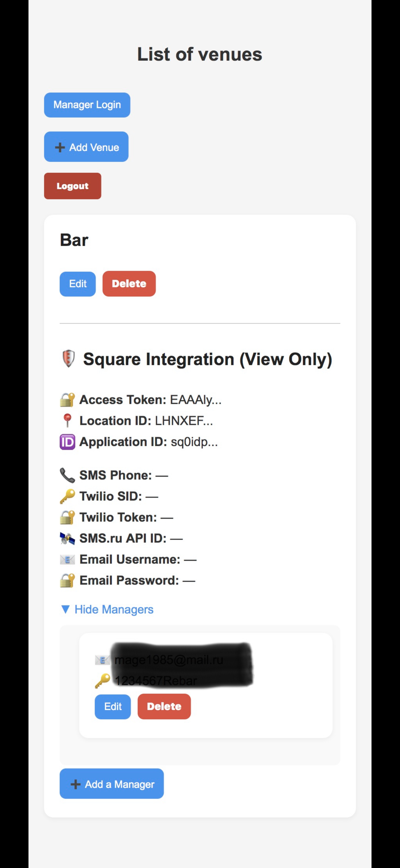Collapse the Hide Managers section
Image resolution: width=400 pixels, height=868 pixels.
coord(114,609)
